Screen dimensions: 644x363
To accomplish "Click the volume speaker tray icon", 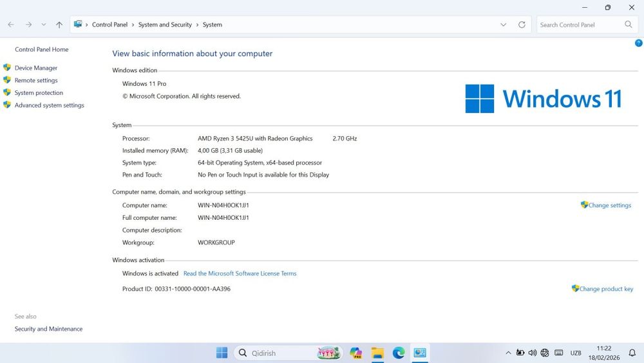I will coord(533,353).
